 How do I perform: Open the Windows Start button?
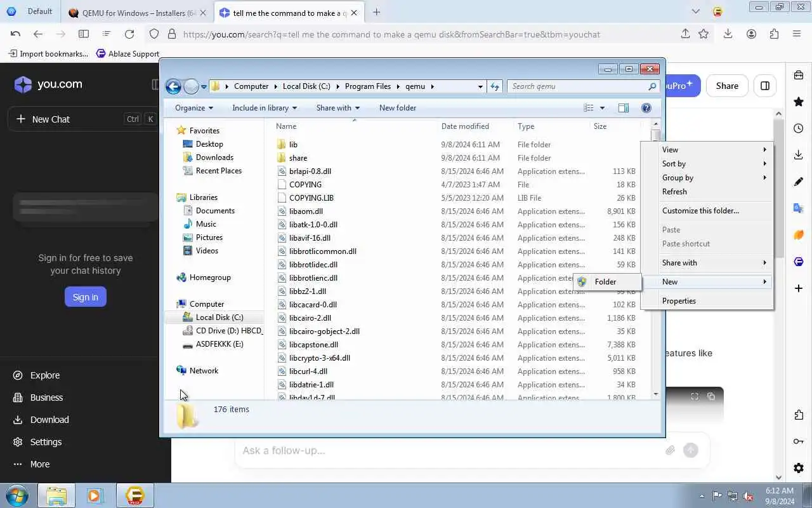[x=16, y=495]
